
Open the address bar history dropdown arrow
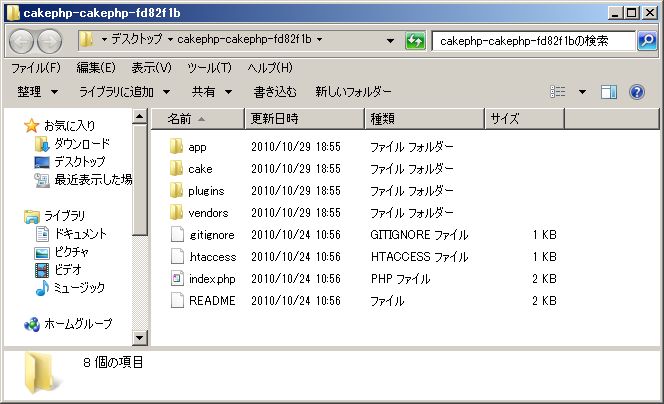pyautogui.click(x=390, y=41)
